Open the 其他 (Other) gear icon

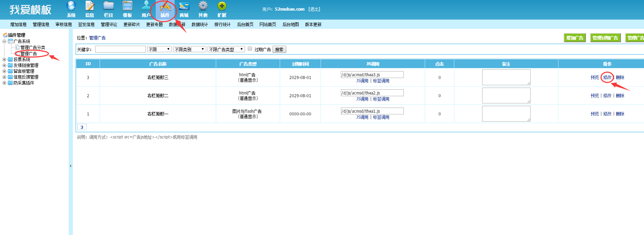pyautogui.click(x=203, y=6)
